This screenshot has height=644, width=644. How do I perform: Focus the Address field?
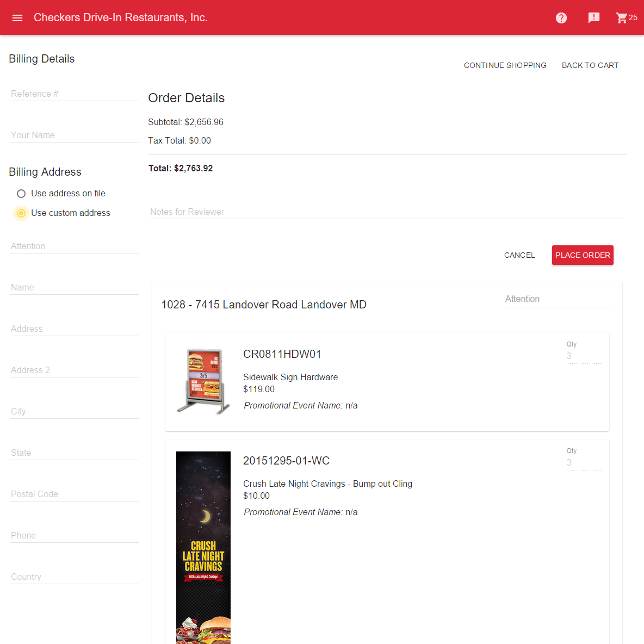(75, 329)
